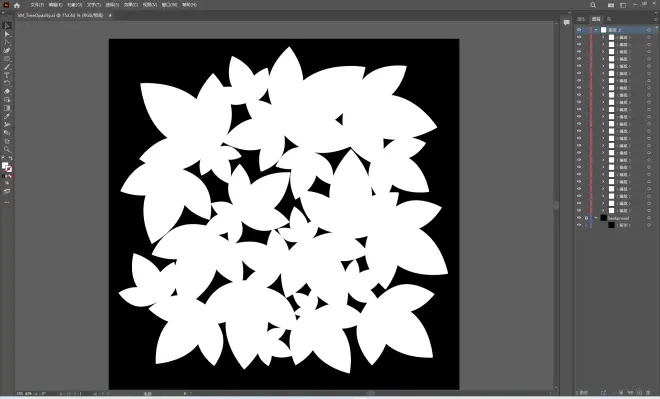660x399 pixels.
Task: Collapse the background layer
Action: coord(596,218)
